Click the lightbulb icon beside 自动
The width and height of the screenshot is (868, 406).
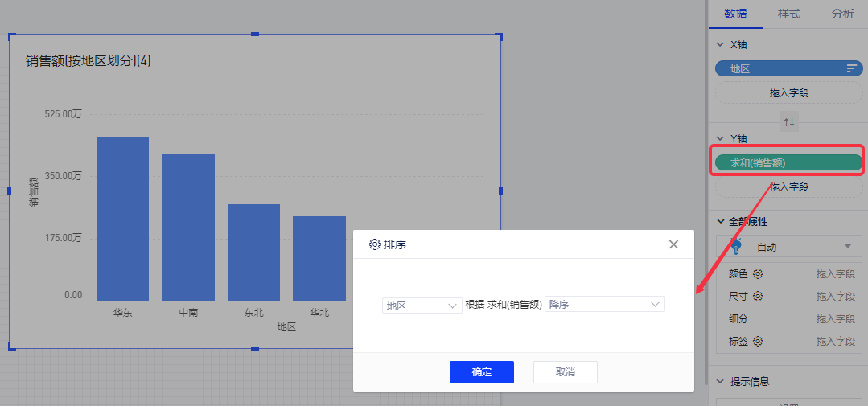pos(735,247)
